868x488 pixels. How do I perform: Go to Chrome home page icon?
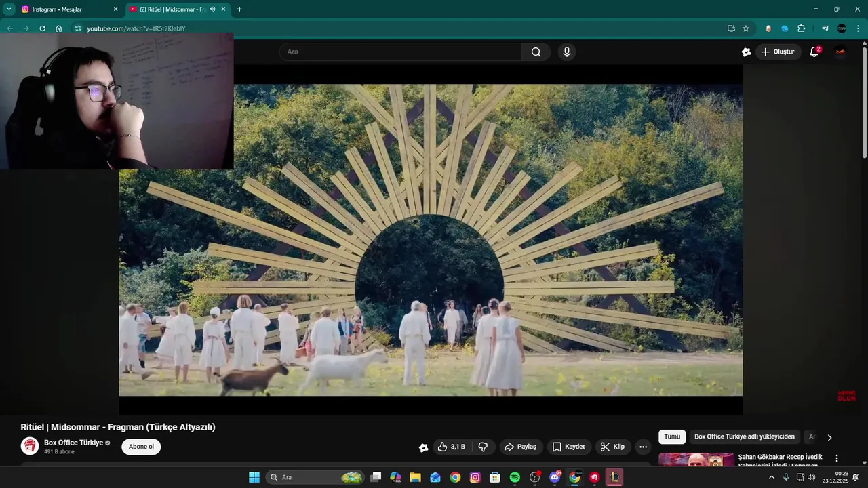(x=59, y=28)
